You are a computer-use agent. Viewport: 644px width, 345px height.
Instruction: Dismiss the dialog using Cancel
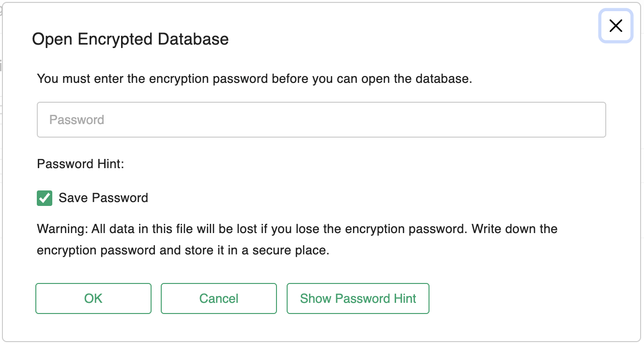coord(218,298)
